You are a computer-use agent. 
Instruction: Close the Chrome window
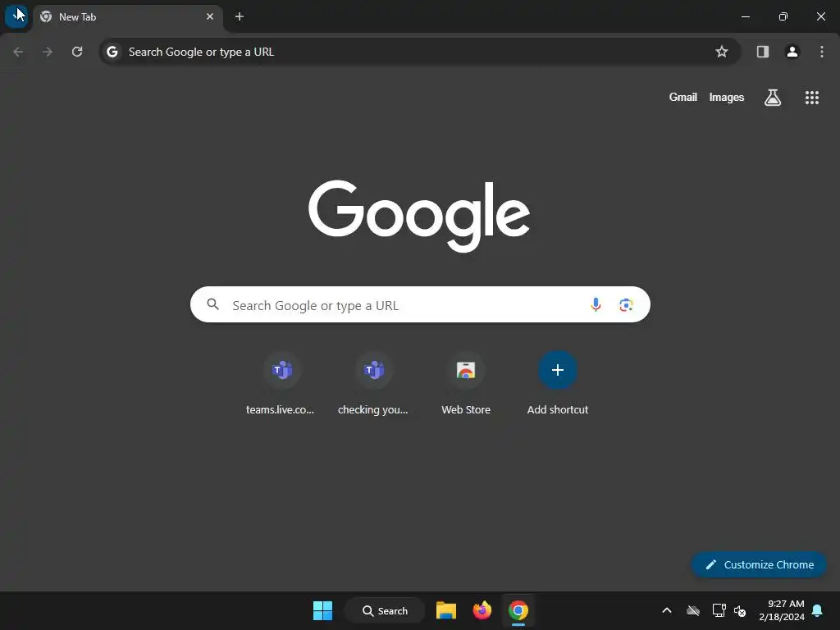click(820, 16)
